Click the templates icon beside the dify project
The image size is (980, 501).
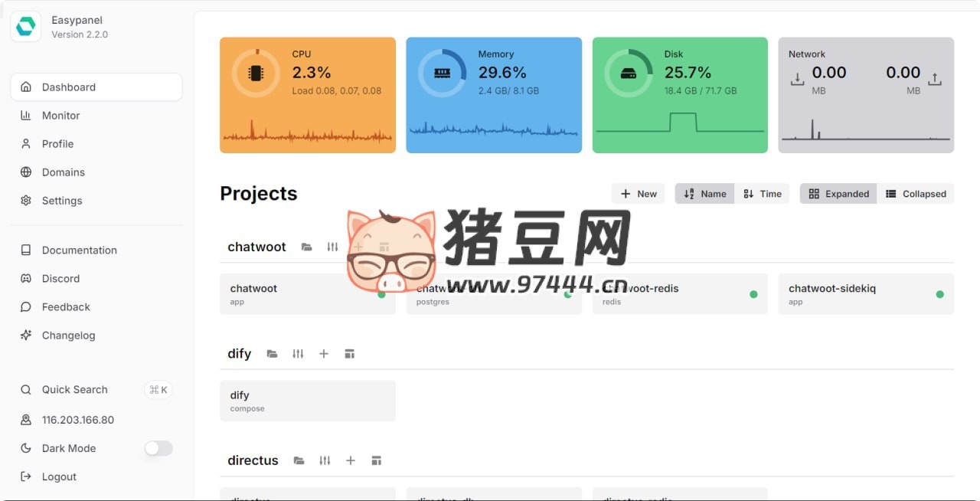click(350, 353)
